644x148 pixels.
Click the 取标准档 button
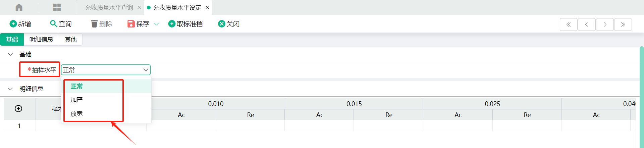[x=185, y=24]
